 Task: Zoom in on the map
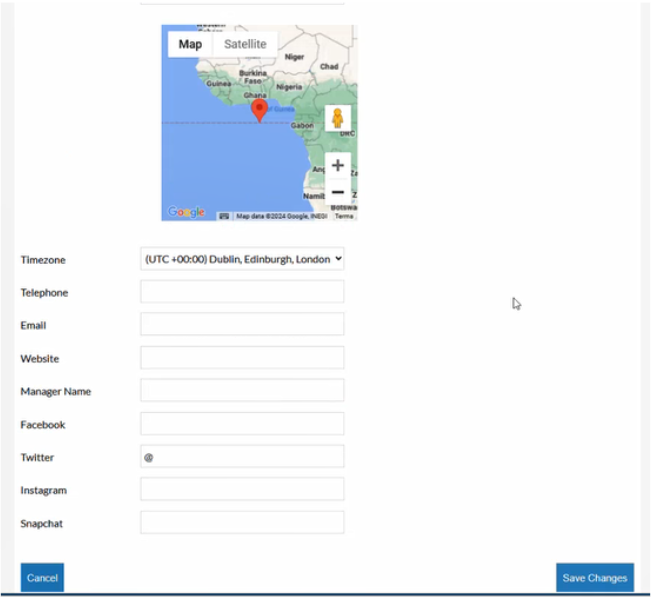click(x=338, y=166)
